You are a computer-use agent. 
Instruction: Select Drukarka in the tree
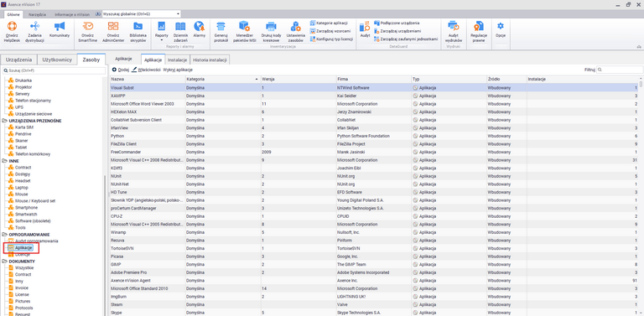tap(23, 80)
